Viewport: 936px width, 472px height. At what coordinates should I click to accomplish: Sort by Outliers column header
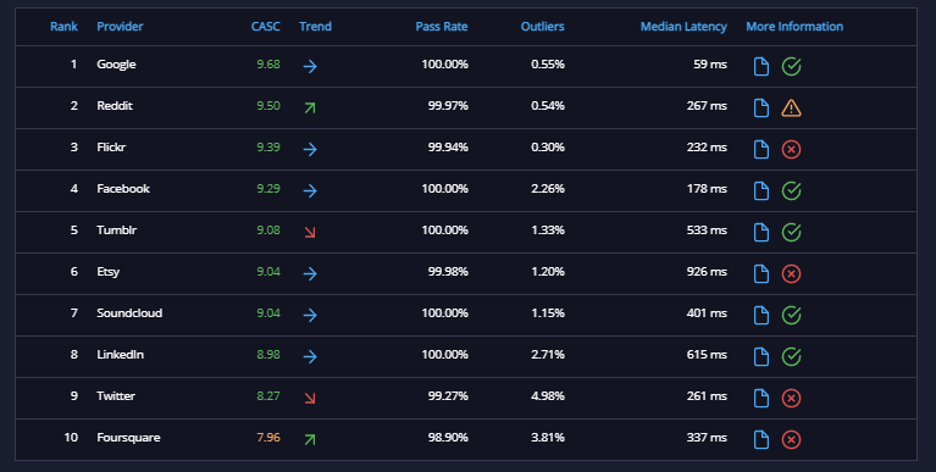543,26
